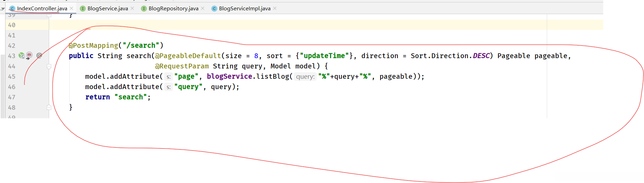Click the fold marker beside line 39
644x183 pixels.
pyautogui.click(x=49, y=15)
